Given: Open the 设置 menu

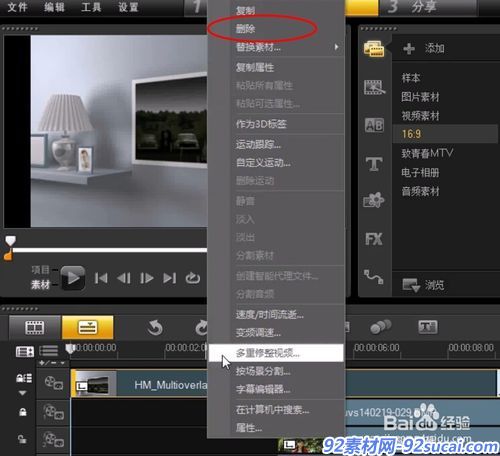Looking at the screenshot, I should tap(128, 7).
